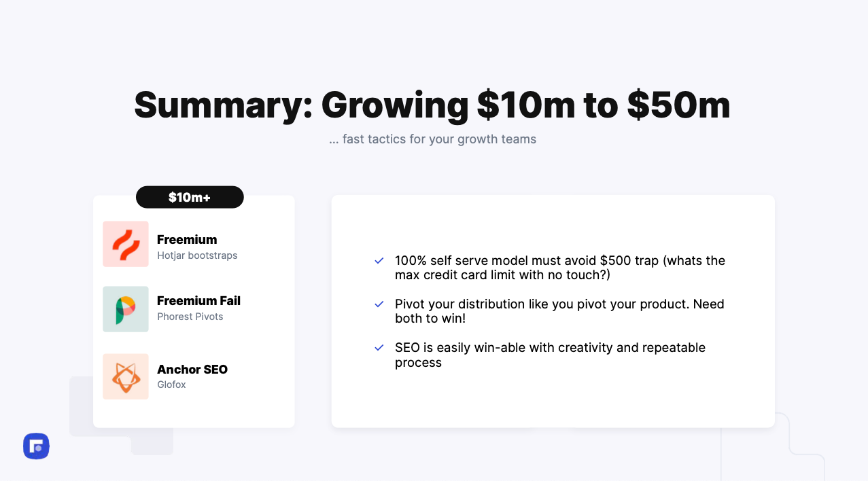
Task: Click checkmark beside the pivot distribution bullet
Action: [379, 304]
